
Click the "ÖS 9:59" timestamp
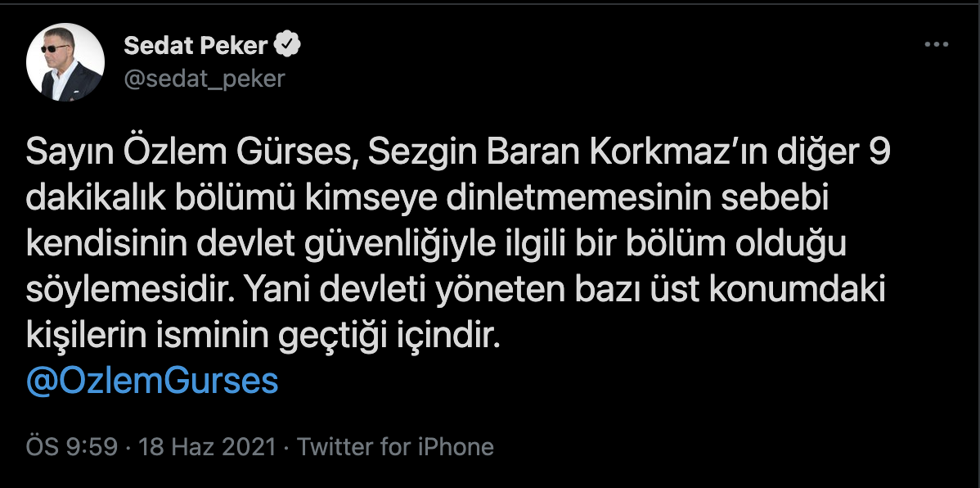[x=72, y=447]
